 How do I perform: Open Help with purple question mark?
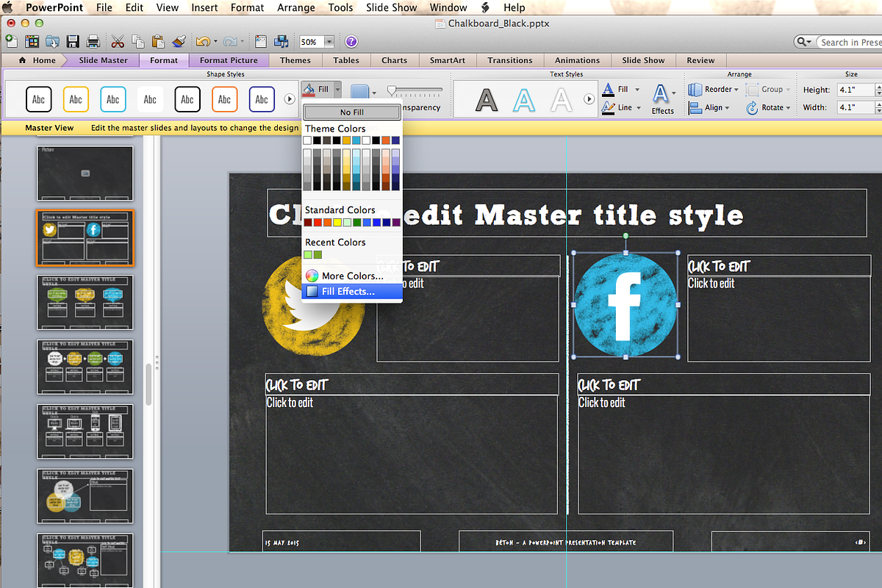coord(351,42)
